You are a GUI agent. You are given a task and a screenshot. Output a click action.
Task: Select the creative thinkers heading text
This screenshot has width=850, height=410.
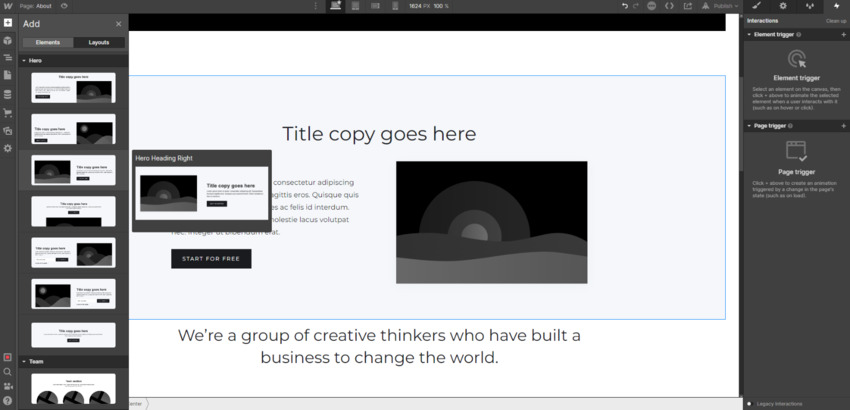pyautogui.click(x=379, y=346)
